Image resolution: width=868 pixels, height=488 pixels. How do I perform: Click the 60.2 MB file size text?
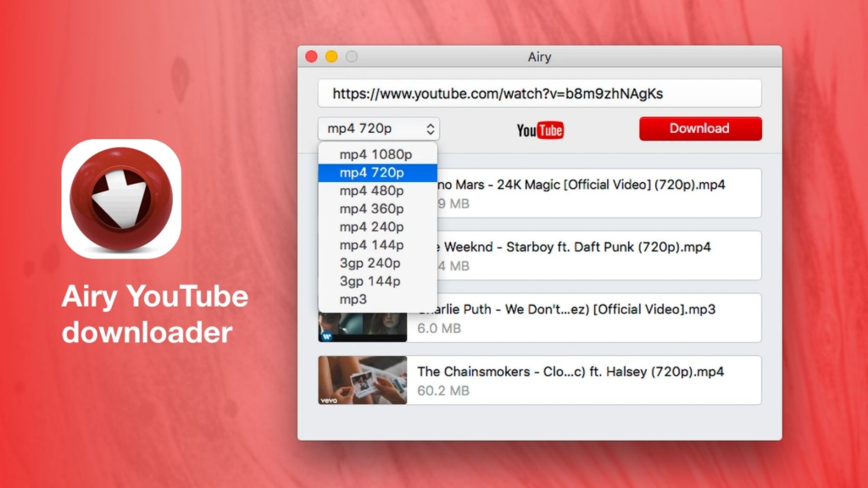[443, 391]
